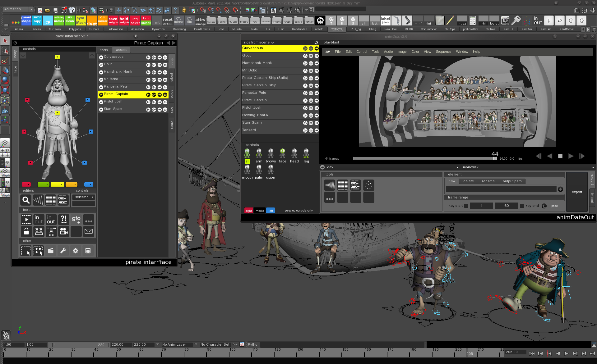Screen dimensions: 597x364
Task: Click the calculator grid icon in other section
Action: 88,251
